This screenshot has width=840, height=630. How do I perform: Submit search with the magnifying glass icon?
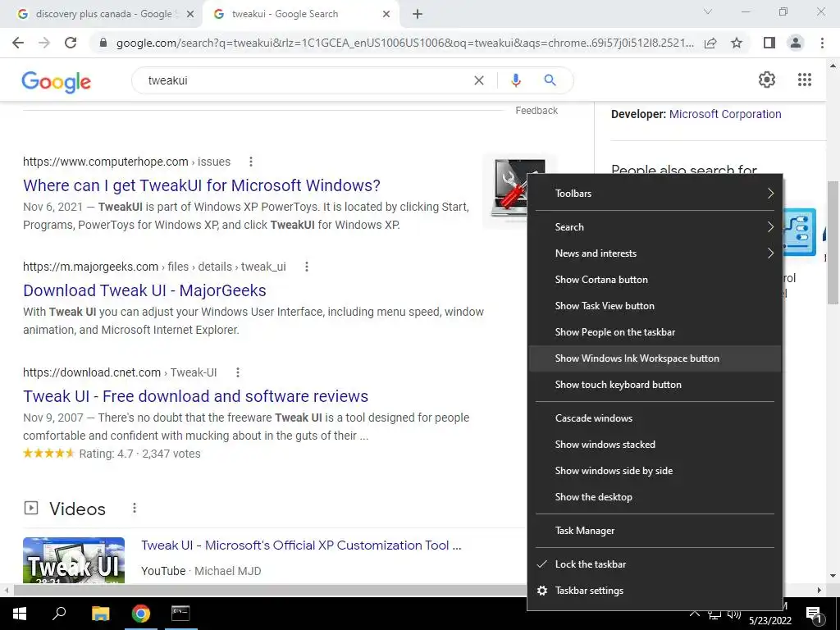coord(550,80)
